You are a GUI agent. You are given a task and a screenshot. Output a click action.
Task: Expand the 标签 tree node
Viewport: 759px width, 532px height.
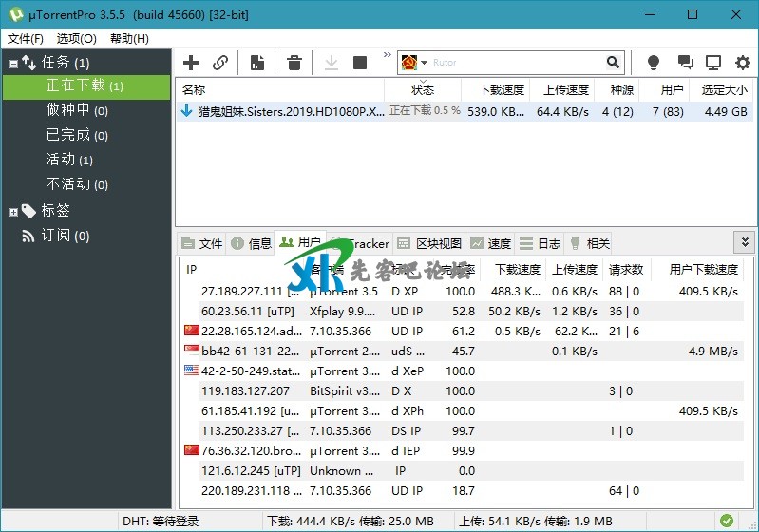[x=13, y=211]
